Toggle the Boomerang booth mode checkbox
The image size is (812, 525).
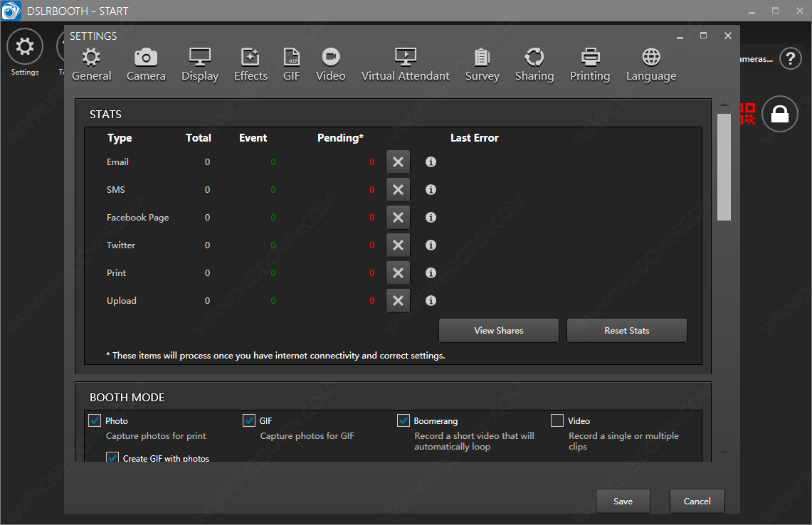(x=403, y=420)
